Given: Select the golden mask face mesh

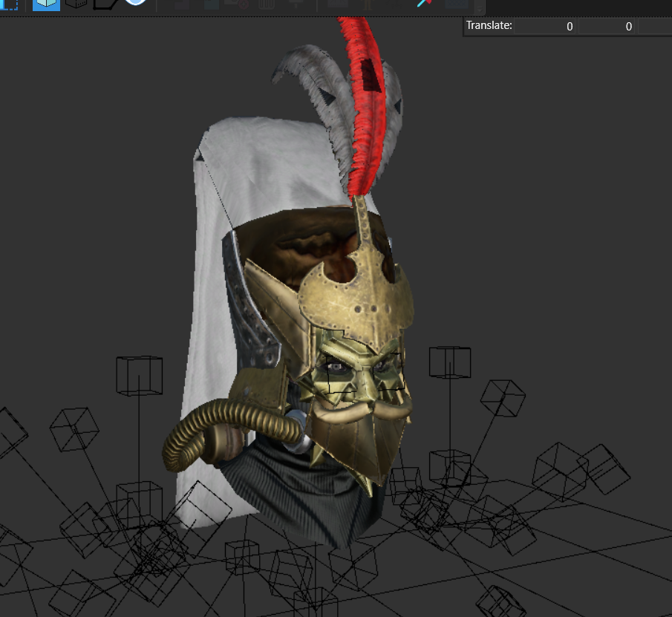Looking at the screenshot, I should 360,377.
